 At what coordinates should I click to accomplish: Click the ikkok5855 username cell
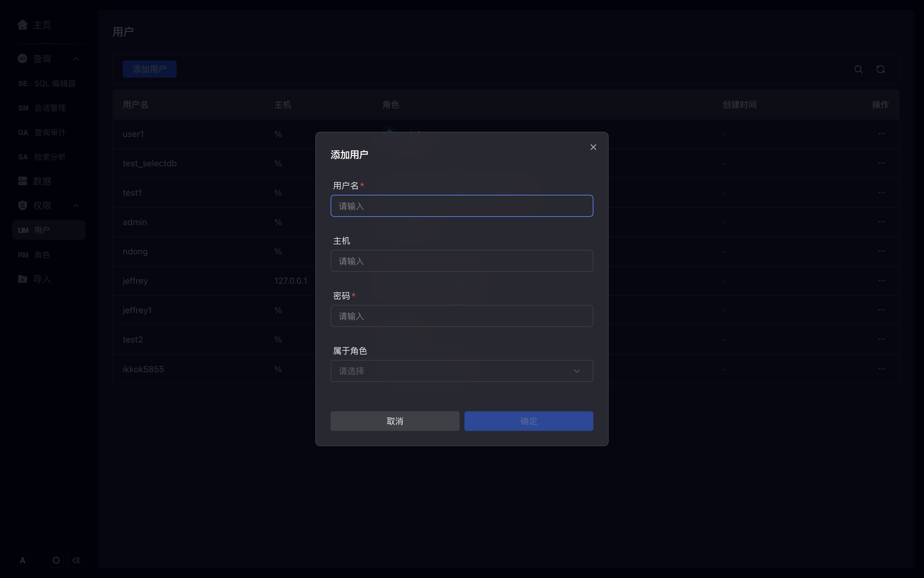point(143,369)
